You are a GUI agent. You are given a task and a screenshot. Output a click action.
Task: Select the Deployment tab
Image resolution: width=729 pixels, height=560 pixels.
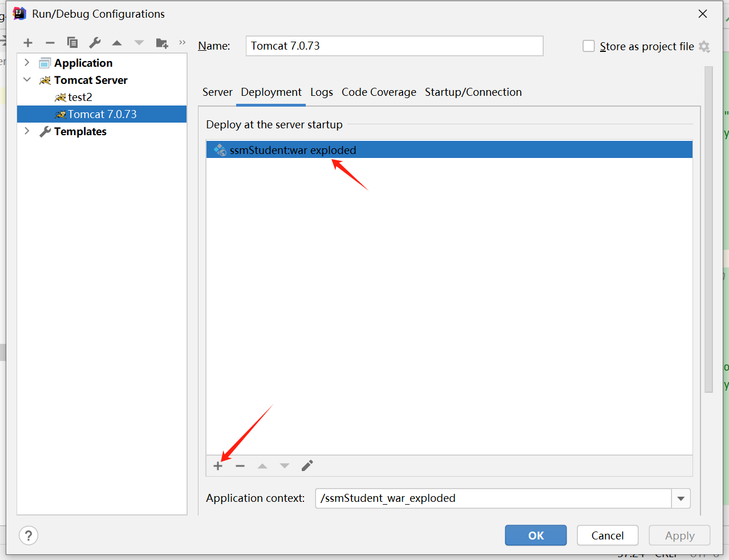[271, 92]
